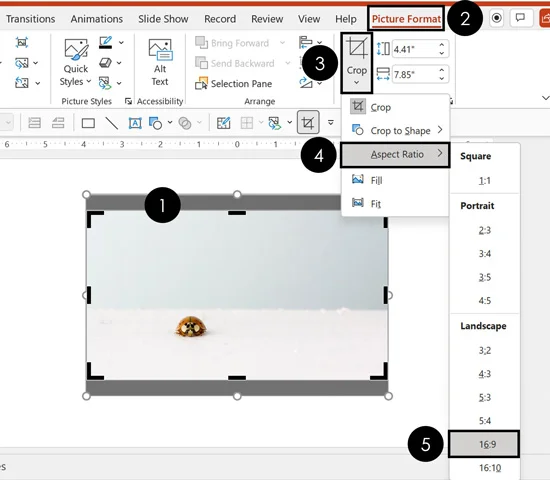Select Crop in the crop menu
Image resolution: width=550 pixels, height=480 pixels.
pos(395,107)
